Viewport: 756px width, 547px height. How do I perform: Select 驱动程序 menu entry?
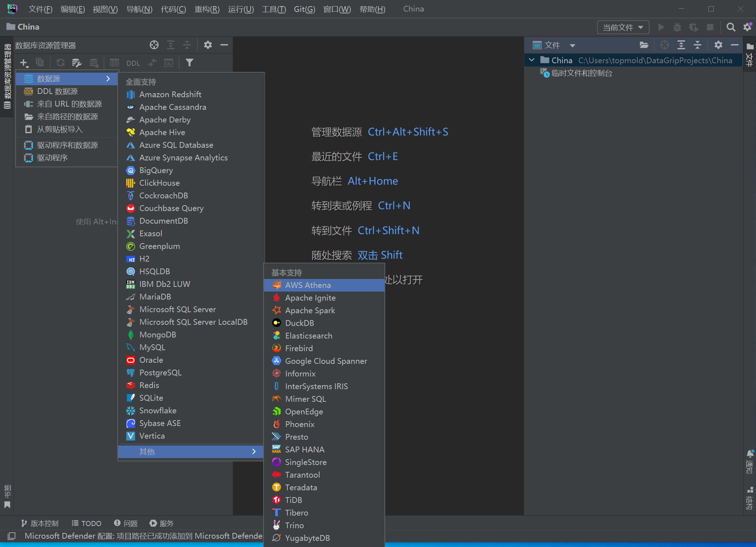click(67, 158)
